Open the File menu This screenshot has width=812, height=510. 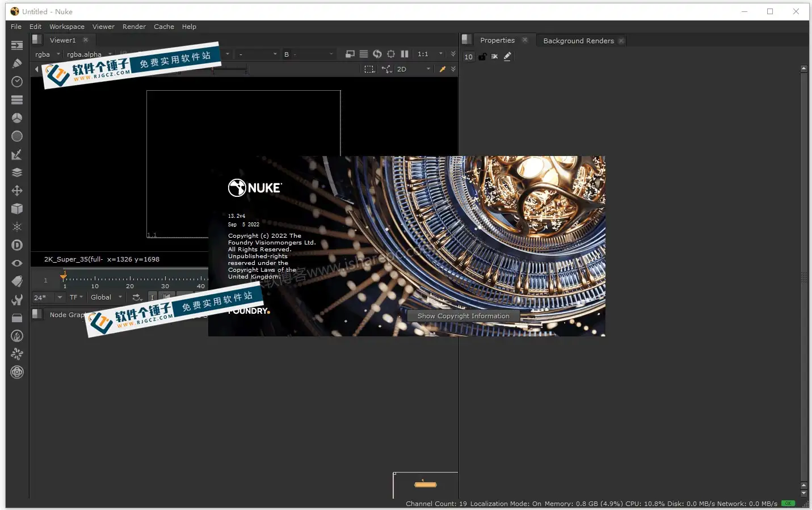16,27
